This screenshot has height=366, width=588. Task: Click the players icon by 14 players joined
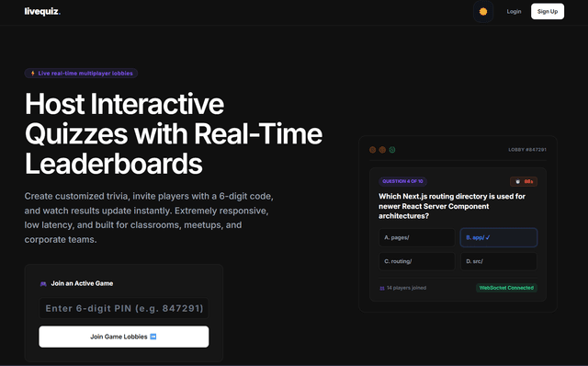pos(382,289)
